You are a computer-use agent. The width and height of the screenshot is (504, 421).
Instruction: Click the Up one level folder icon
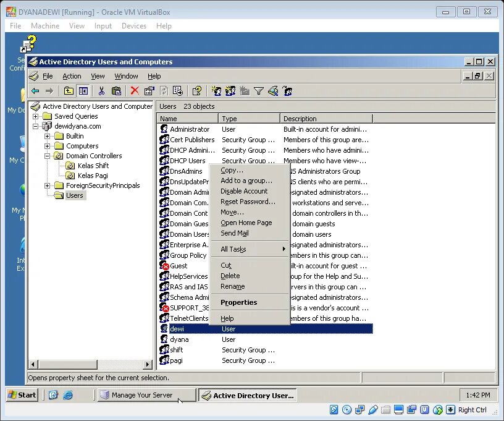tap(69, 91)
